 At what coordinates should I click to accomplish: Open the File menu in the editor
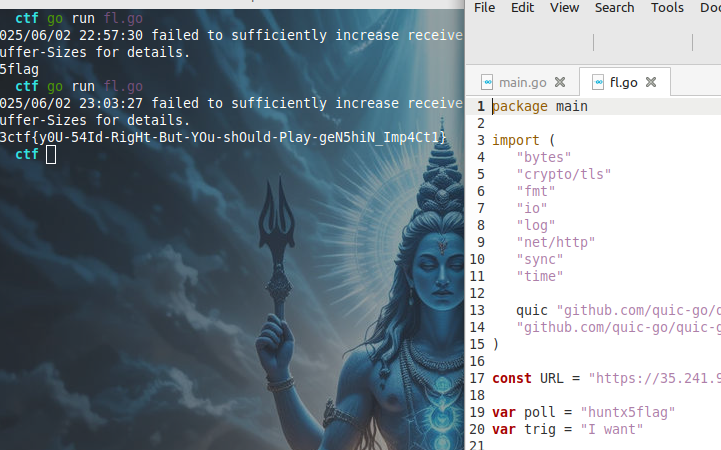point(484,8)
